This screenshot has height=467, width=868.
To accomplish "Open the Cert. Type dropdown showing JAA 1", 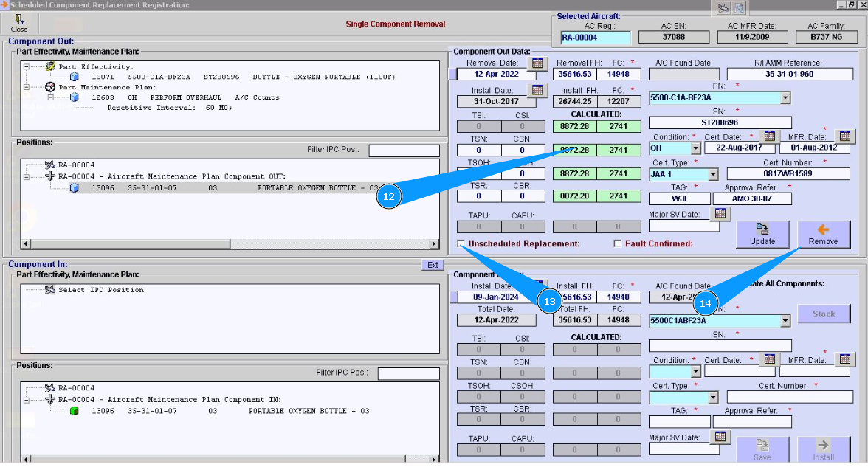I will pyautogui.click(x=712, y=175).
